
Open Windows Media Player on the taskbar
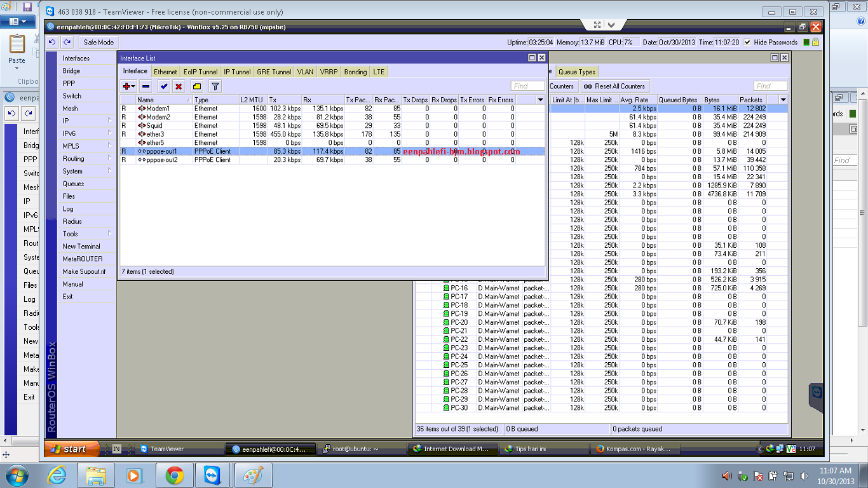click(x=135, y=475)
